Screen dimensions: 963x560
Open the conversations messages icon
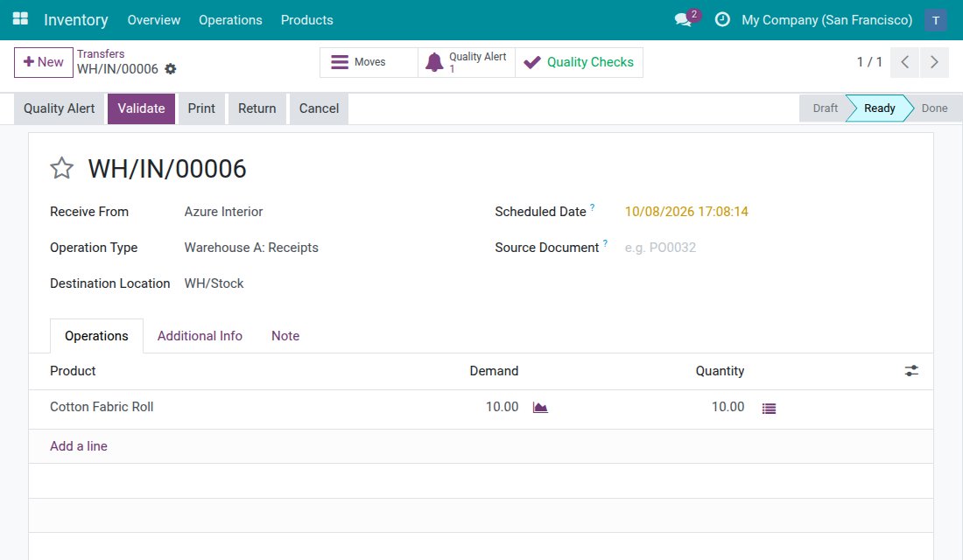point(683,19)
